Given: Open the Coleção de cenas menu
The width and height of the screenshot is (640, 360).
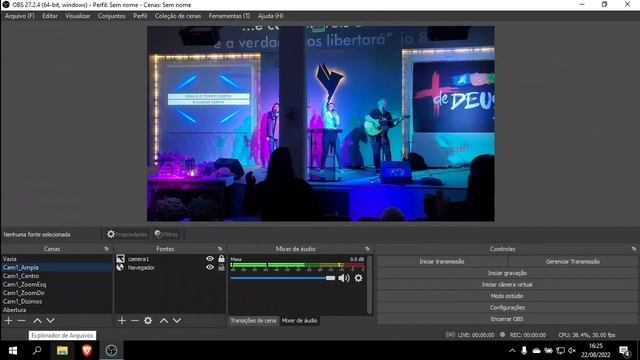Looking at the screenshot, I should point(178,16).
